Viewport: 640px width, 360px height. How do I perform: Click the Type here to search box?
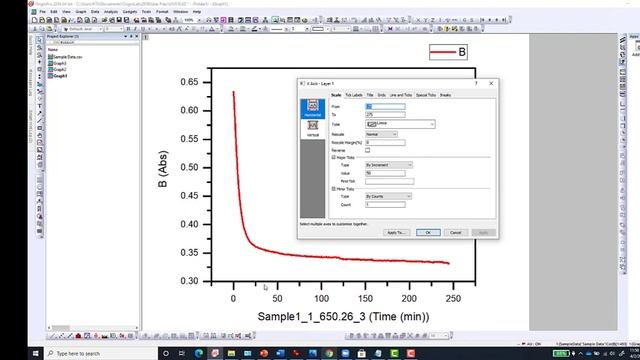coord(101,353)
